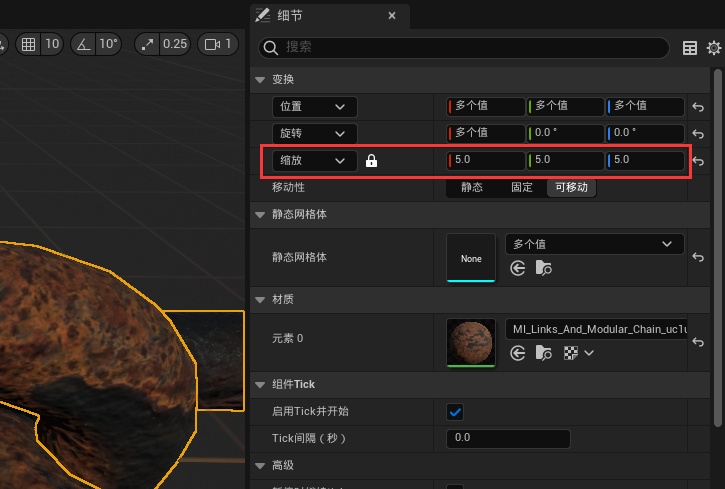Image resolution: width=725 pixels, height=489 pixels.
Task: Reset static mesh to default
Action: pyautogui.click(x=698, y=257)
